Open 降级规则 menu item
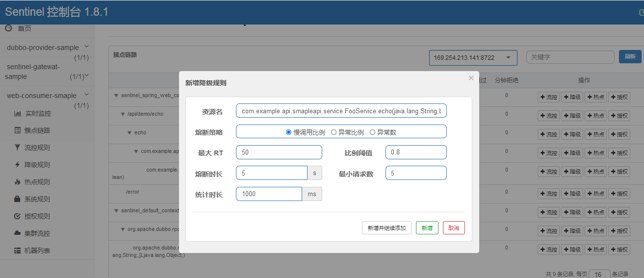Screen dimensions: 644x278 [x=37, y=165]
